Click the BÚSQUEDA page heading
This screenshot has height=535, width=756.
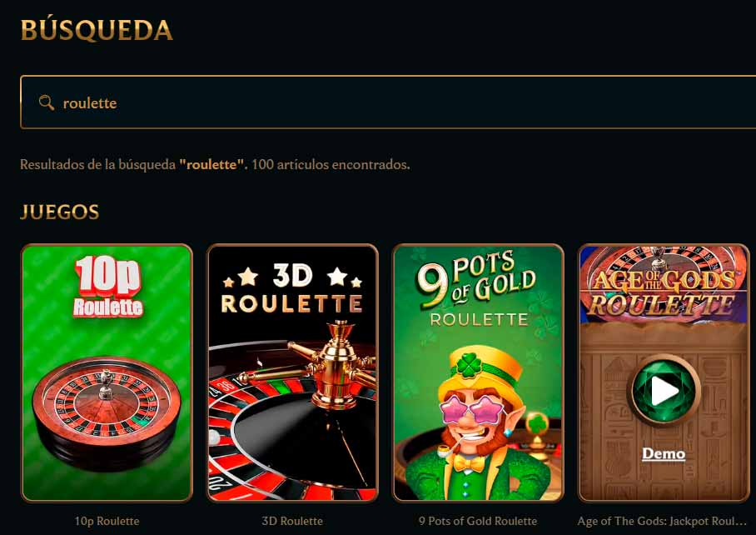[97, 30]
